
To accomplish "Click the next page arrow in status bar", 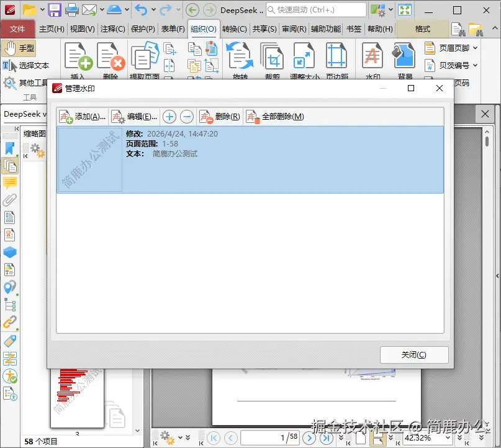I will (309, 438).
